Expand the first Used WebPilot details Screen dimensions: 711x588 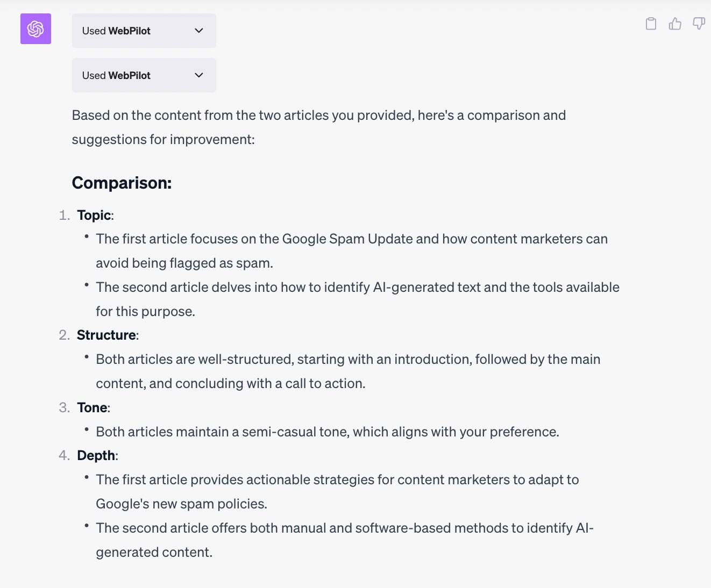(144, 31)
